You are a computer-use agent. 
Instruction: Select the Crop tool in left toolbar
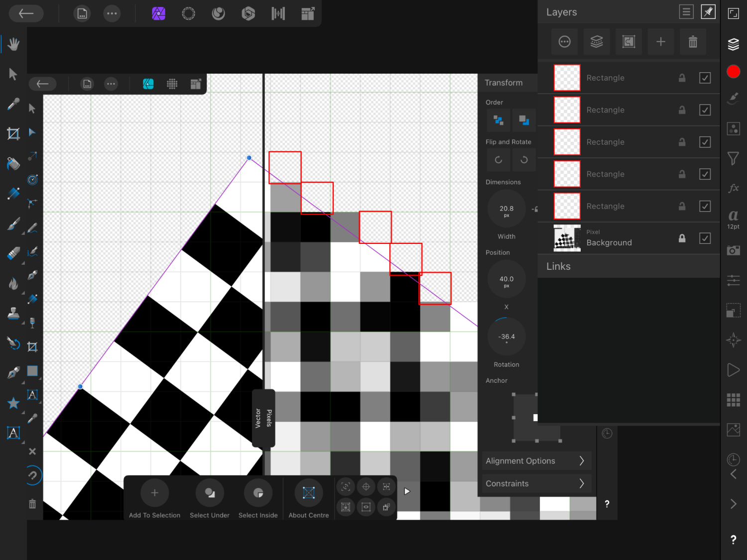[13, 133]
